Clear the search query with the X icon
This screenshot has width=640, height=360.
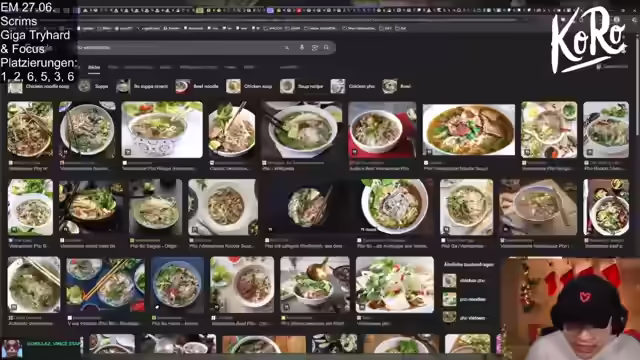coord(287,47)
